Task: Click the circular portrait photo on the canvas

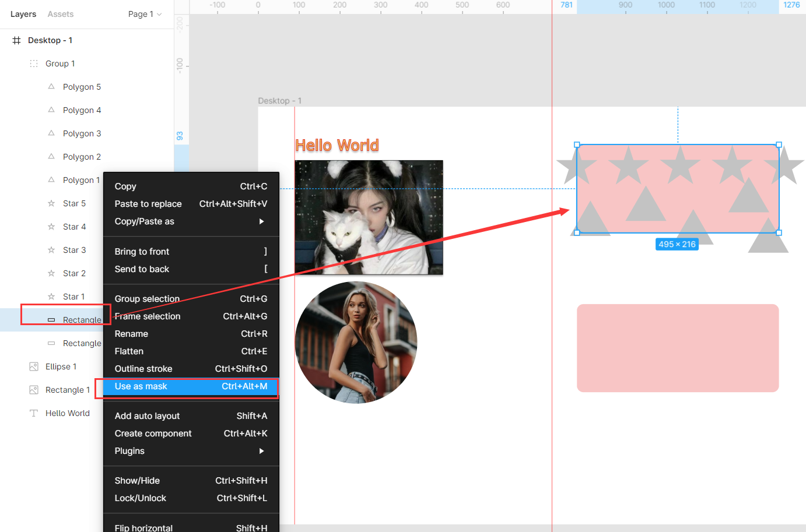Action: pos(356,342)
